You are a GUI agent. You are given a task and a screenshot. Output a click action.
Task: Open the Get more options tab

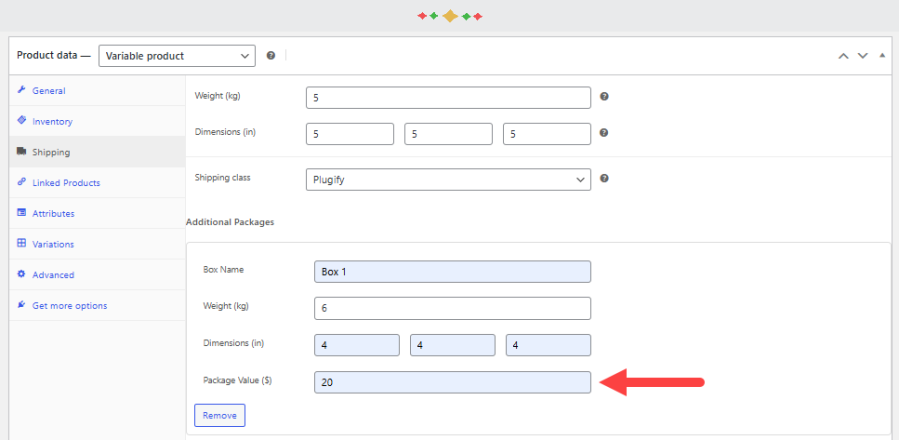[x=97, y=305]
